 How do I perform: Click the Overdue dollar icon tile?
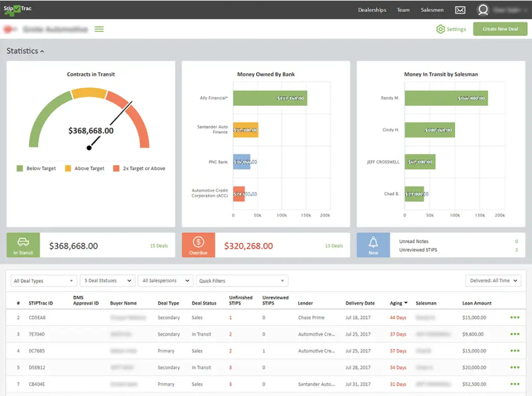coord(198,245)
